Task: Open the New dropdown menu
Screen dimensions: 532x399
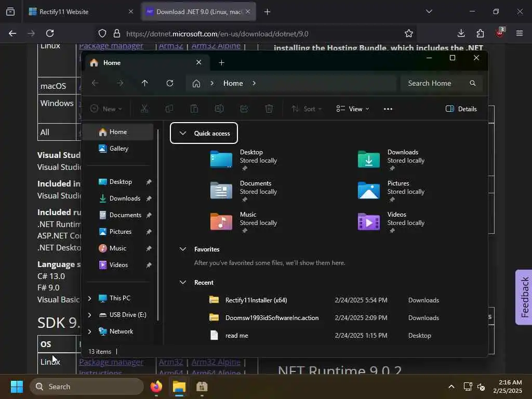Action: 106,109
